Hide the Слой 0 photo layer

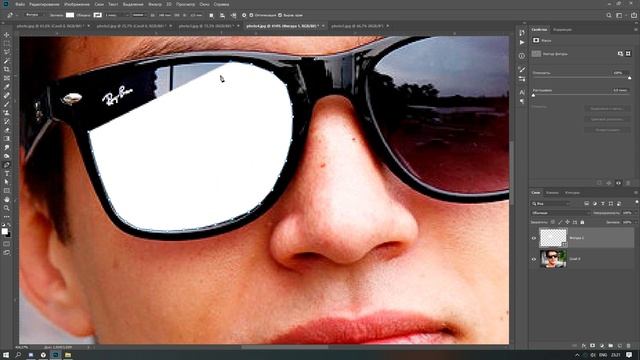534,259
